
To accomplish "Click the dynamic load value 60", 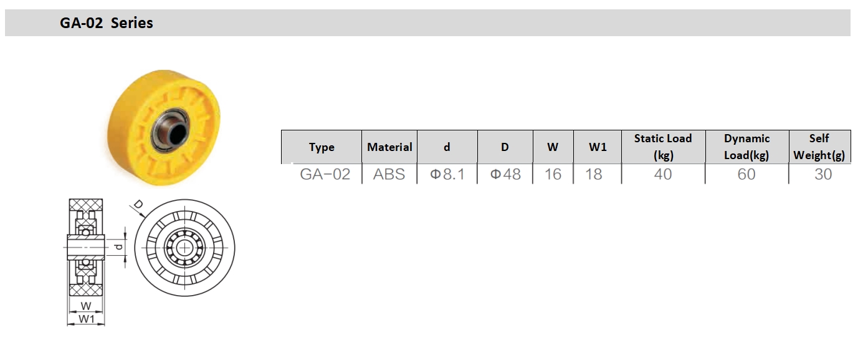I will point(746,174).
